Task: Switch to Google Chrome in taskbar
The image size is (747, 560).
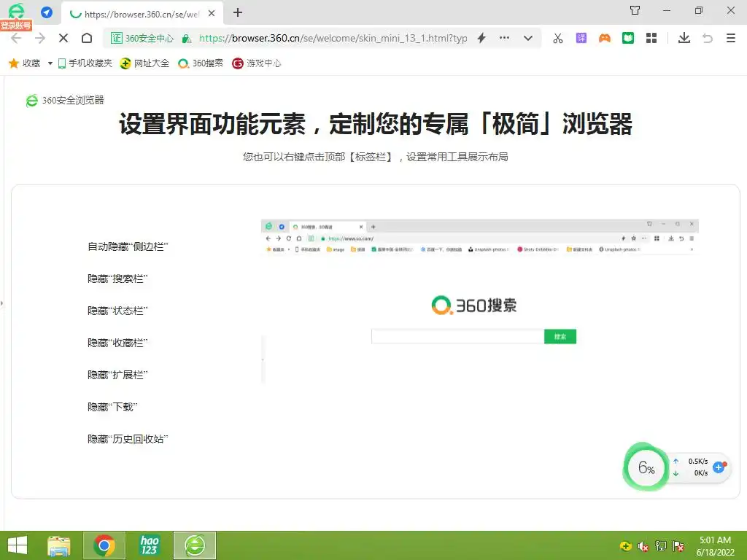Action: 104,545
